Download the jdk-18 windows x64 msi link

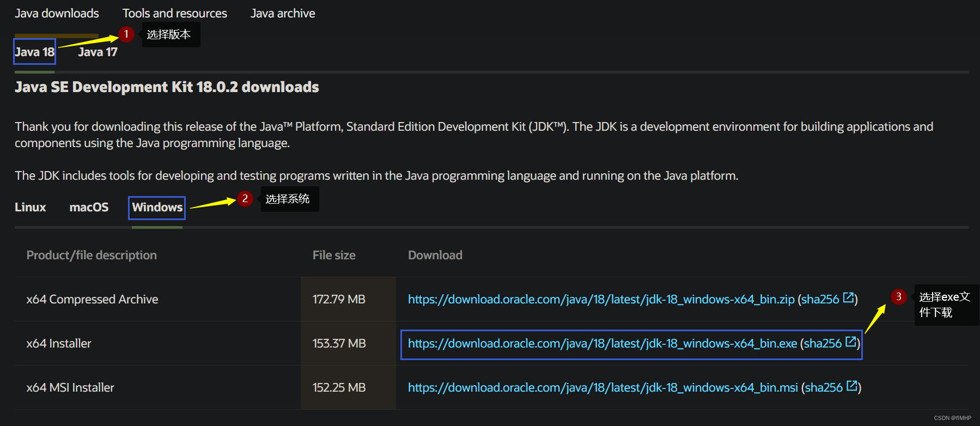tap(602, 388)
